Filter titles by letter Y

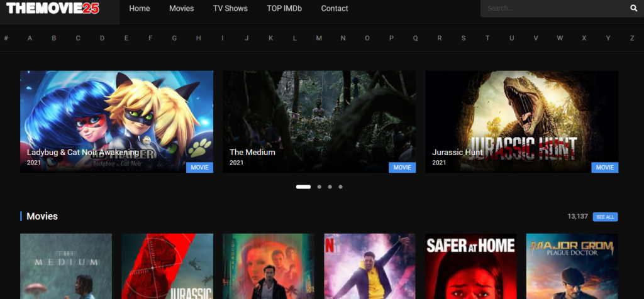[x=608, y=38]
